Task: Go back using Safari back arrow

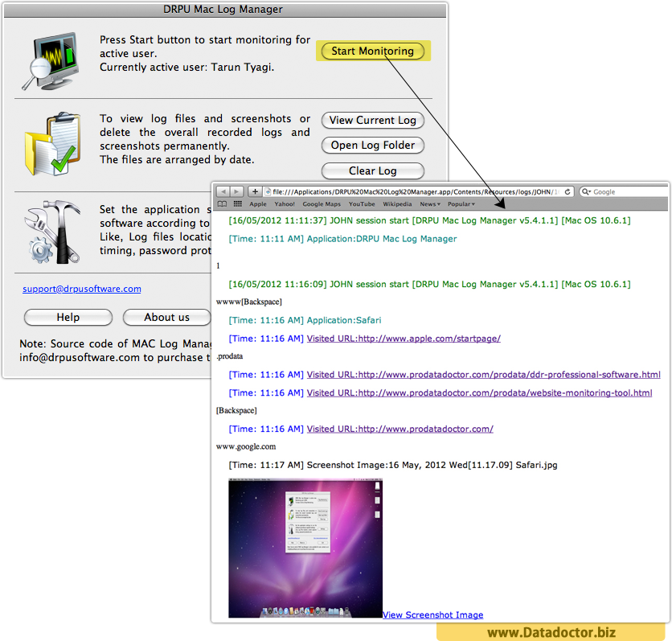Action: 223,191
